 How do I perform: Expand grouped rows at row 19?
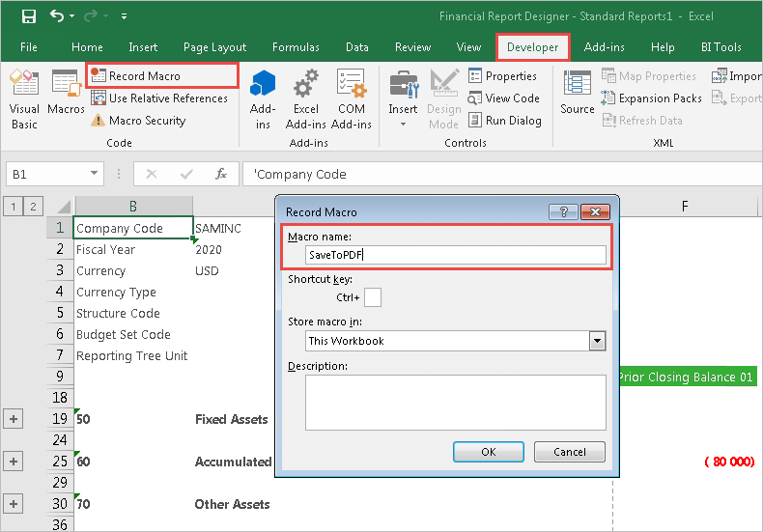click(14, 419)
